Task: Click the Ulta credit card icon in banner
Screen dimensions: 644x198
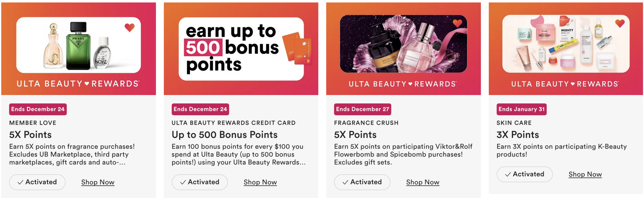Action: 297,48
